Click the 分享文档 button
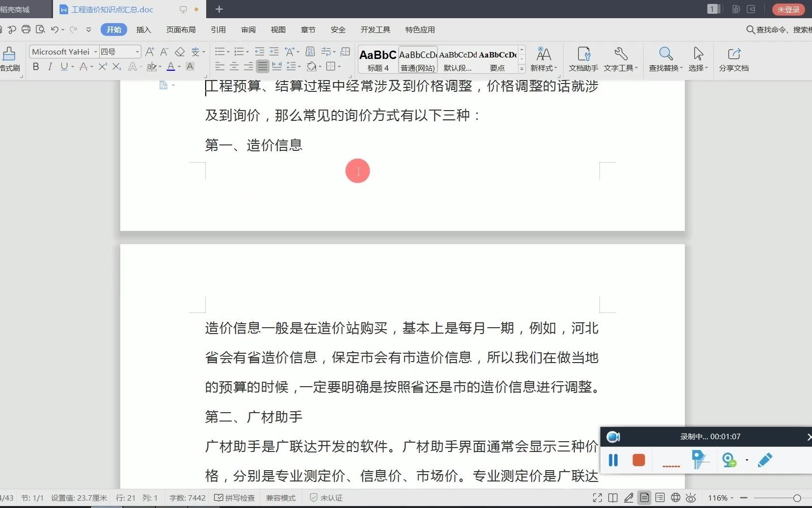The width and height of the screenshot is (812, 508). (734, 59)
